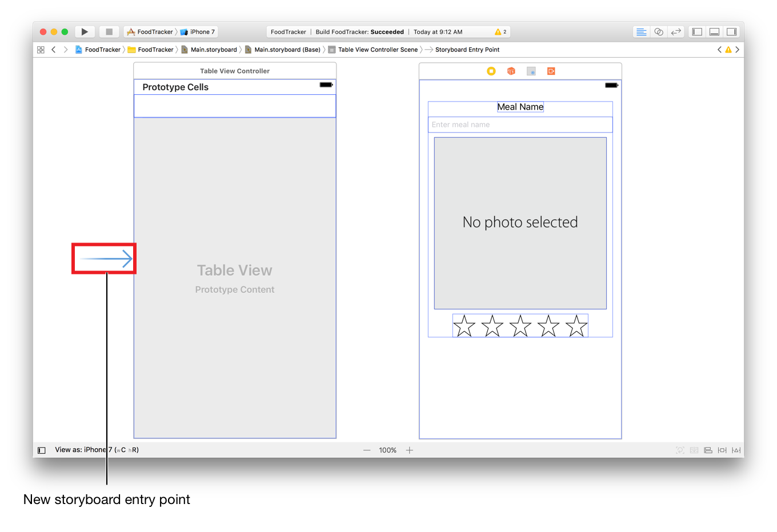Open the Align constraints menu
This screenshot has height=532, width=777.
click(708, 450)
